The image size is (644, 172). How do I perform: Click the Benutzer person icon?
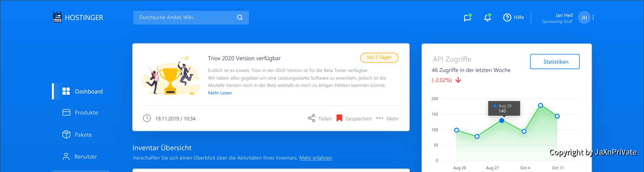(66, 156)
